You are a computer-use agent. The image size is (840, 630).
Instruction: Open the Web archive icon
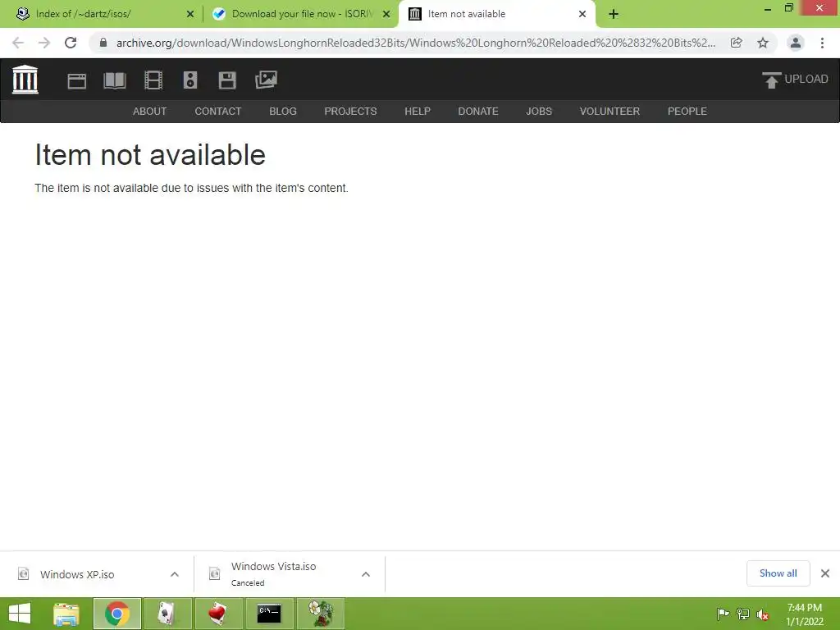click(x=76, y=81)
